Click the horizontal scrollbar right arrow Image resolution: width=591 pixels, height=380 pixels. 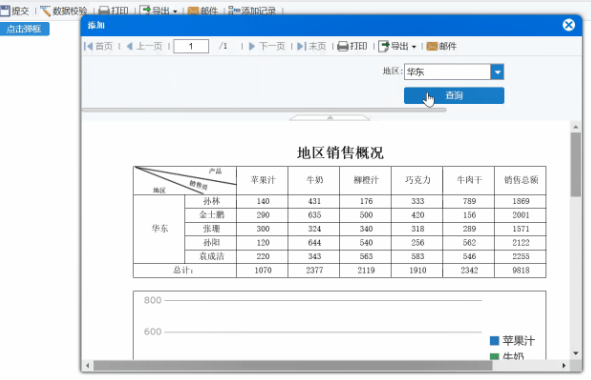point(564,365)
